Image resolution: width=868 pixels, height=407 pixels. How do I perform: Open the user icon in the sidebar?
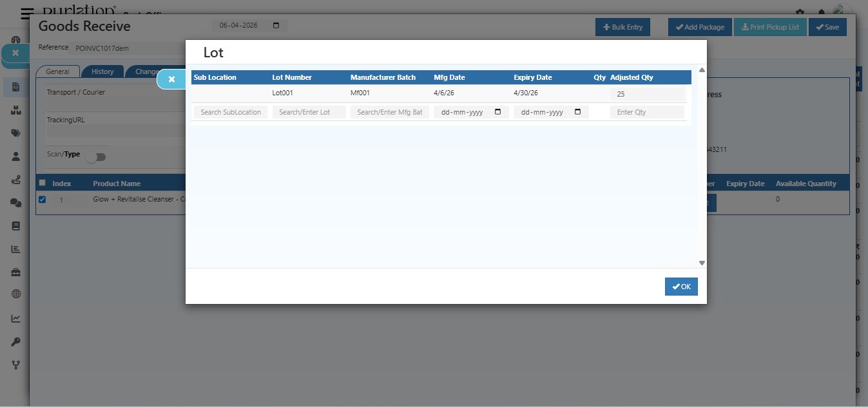point(16,156)
